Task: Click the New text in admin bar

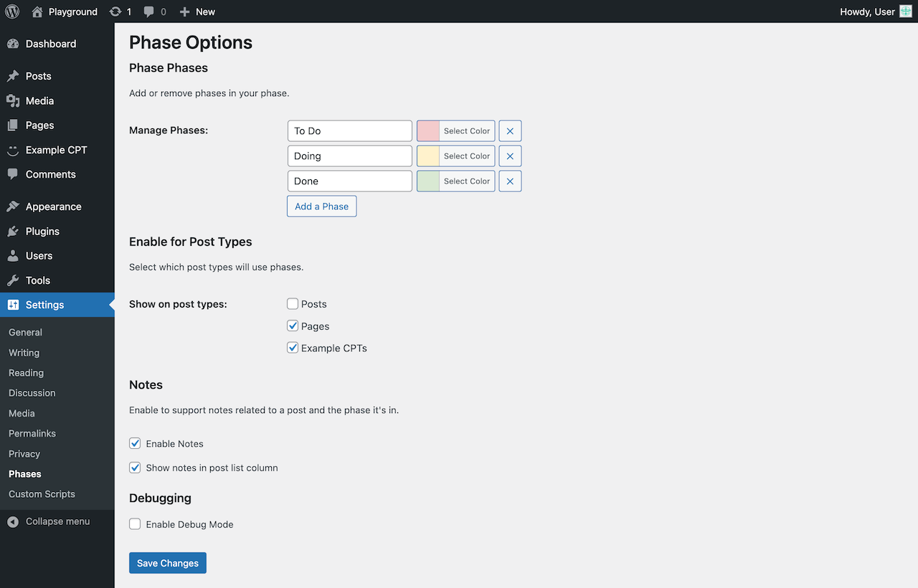Action: 205,11
